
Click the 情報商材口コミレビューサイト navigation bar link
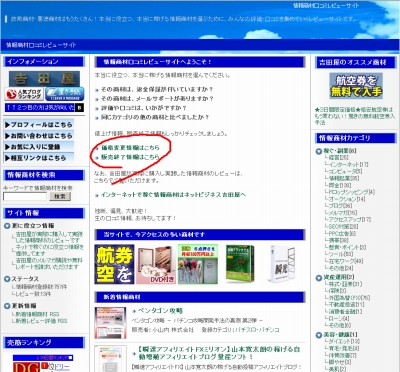tap(41, 45)
